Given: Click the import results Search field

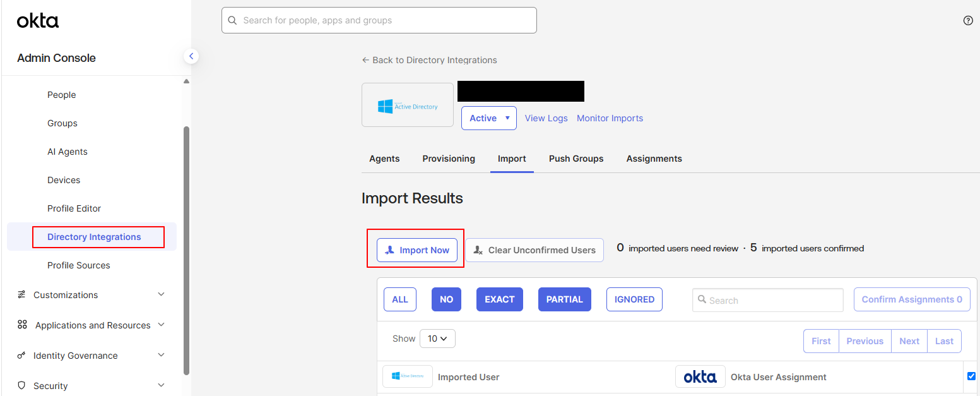Looking at the screenshot, I should pos(767,300).
